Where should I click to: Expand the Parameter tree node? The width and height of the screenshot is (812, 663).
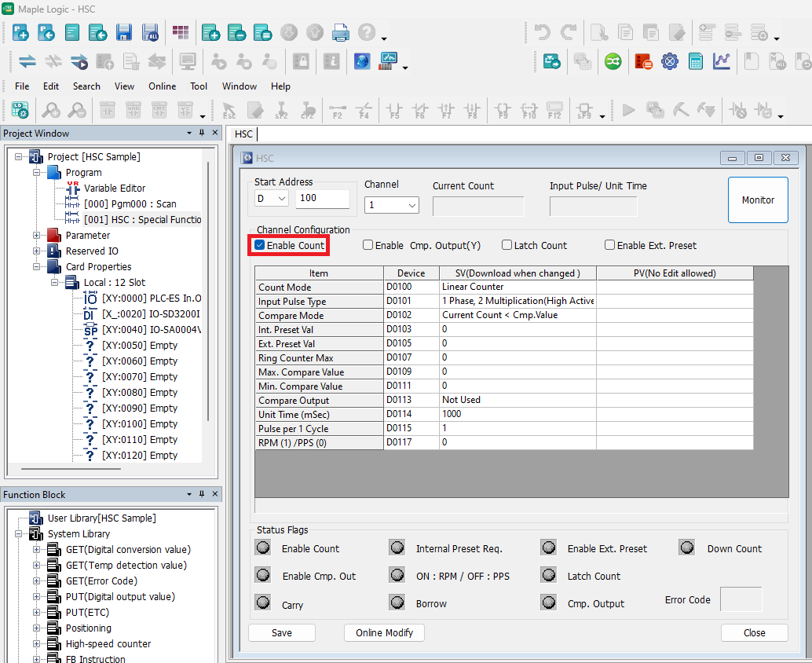point(36,235)
